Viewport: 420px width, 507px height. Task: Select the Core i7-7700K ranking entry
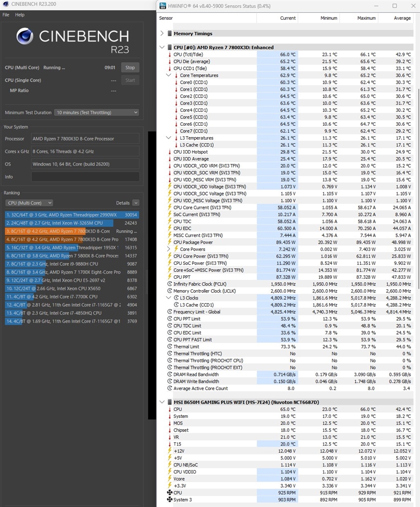click(72, 297)
